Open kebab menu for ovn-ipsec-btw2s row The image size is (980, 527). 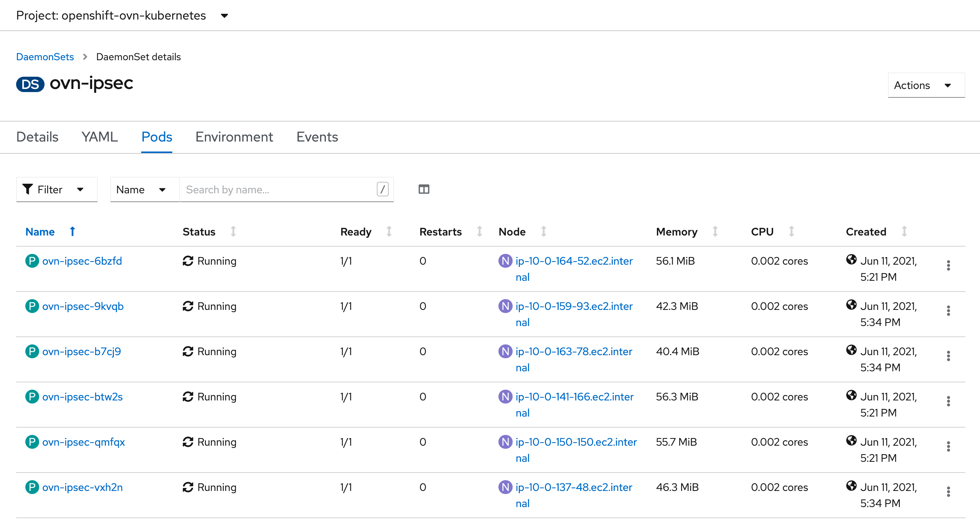pos(948,401)
